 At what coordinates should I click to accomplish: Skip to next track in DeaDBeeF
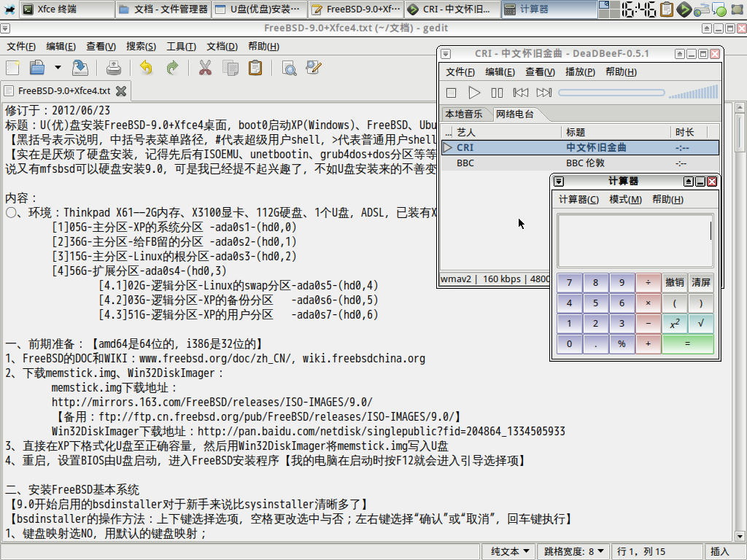543,93
